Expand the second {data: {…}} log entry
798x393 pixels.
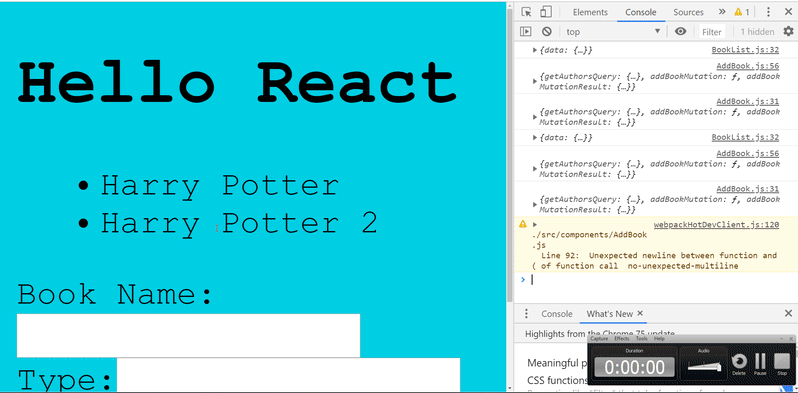(x=535, y=137)
